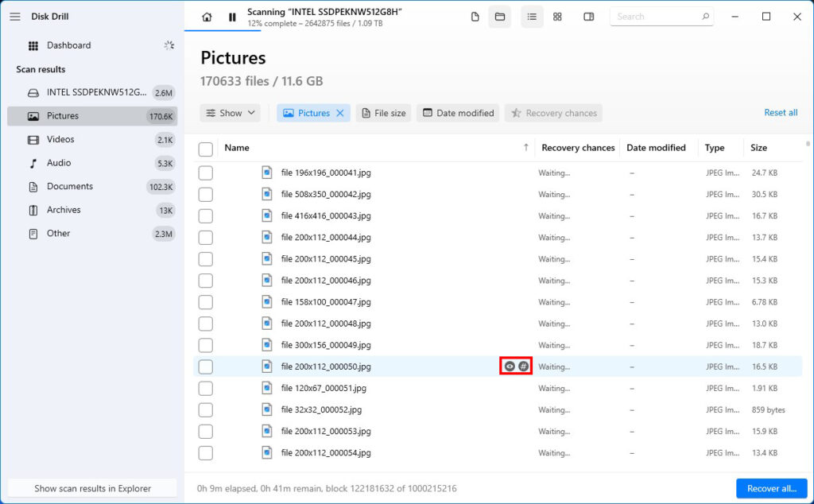Switch to grid view layout
The height and width of the screenshot is (504, 814).
[x=557, y=16]
